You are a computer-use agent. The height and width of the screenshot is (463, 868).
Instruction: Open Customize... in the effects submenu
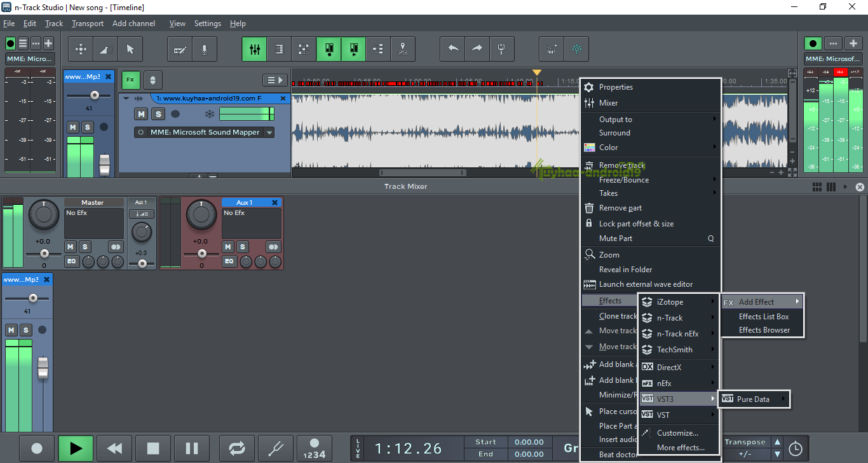[678, 432]
